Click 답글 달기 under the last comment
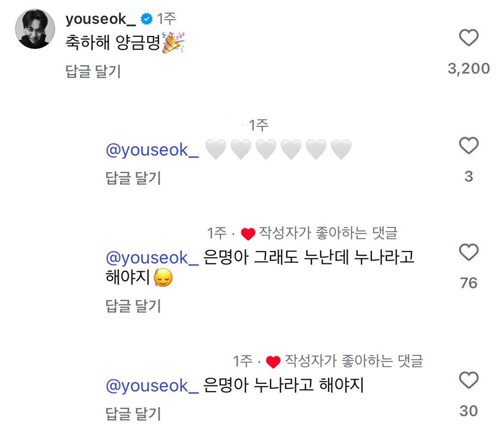The image size is (504, 437). pos(133,413)
